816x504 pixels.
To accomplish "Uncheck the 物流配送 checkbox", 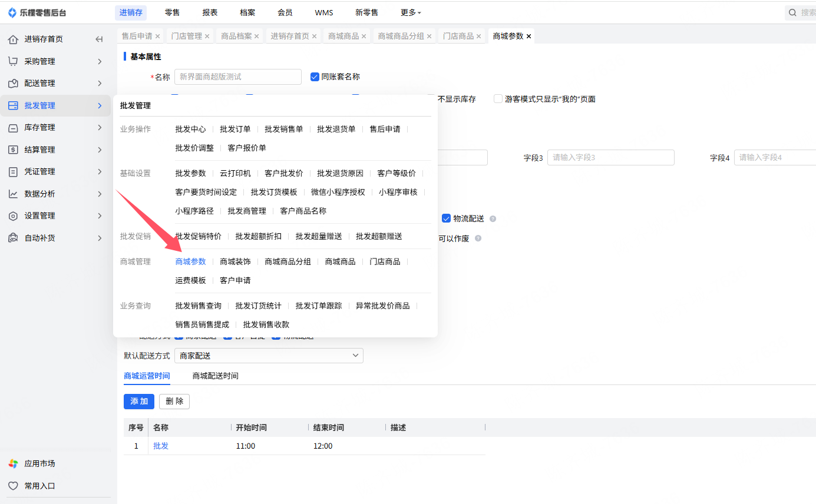I will click(x=446, y=218).
